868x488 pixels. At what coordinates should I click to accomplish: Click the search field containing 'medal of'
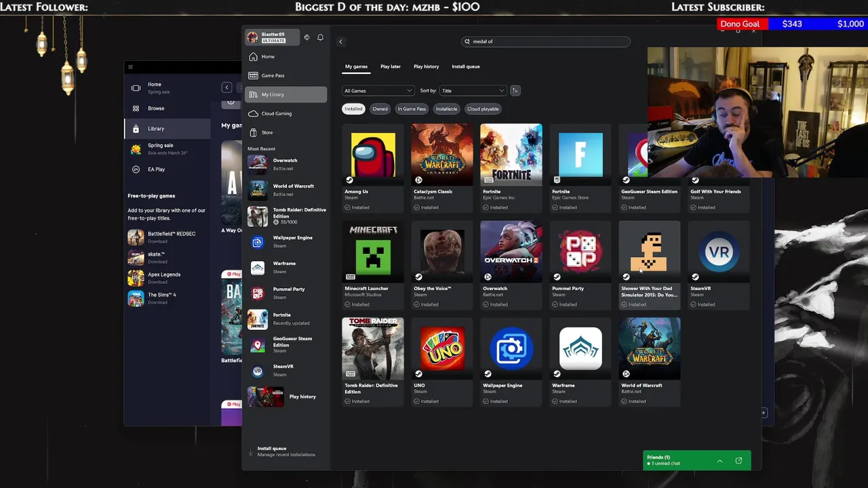click(x=546, y=41)
